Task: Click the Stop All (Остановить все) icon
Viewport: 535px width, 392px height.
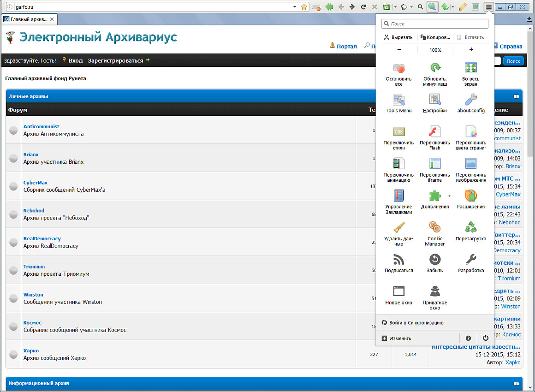Action: click(398, 69)
